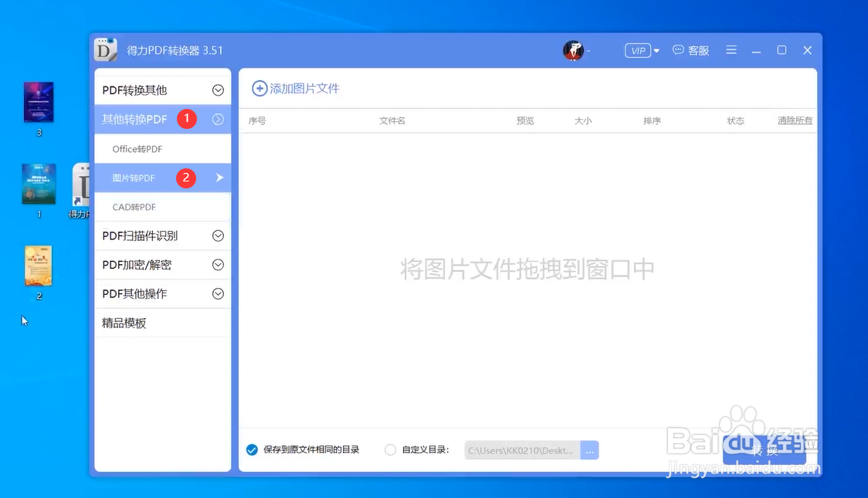
Task: Click the 文件名 column header
Action: tap(392, 120)
